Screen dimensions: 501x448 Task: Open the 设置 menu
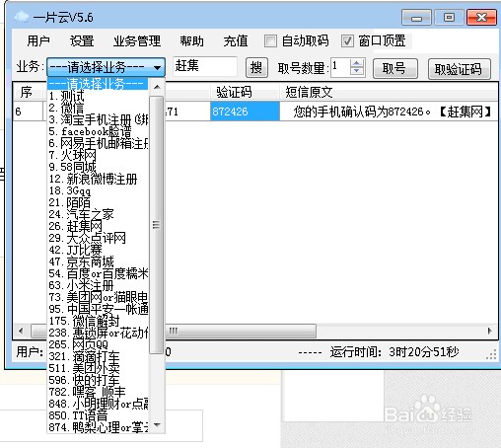click(82, 41)
